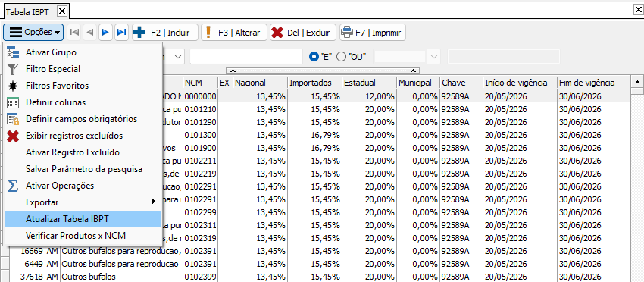This screenshot has height=282, width=644.
Task: Sort by Início de vigência header
Action: [x=520, y=83]
